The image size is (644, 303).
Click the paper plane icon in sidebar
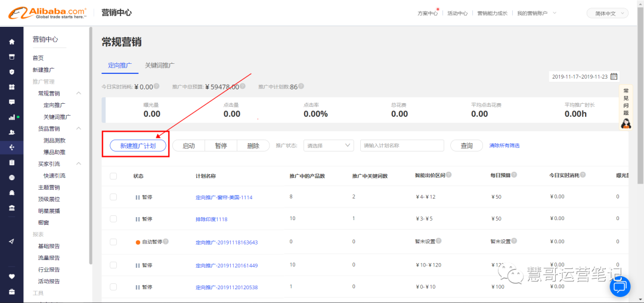(11, 241)
